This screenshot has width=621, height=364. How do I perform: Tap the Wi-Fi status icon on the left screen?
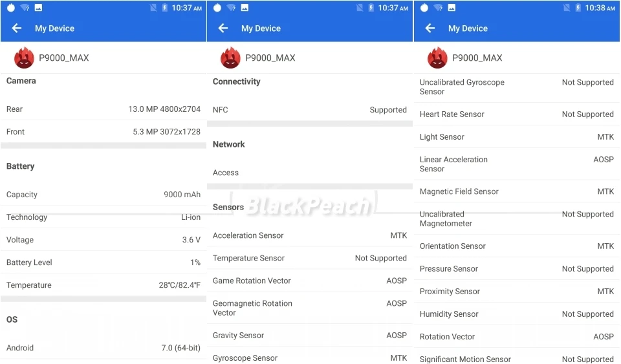point(25,8)
